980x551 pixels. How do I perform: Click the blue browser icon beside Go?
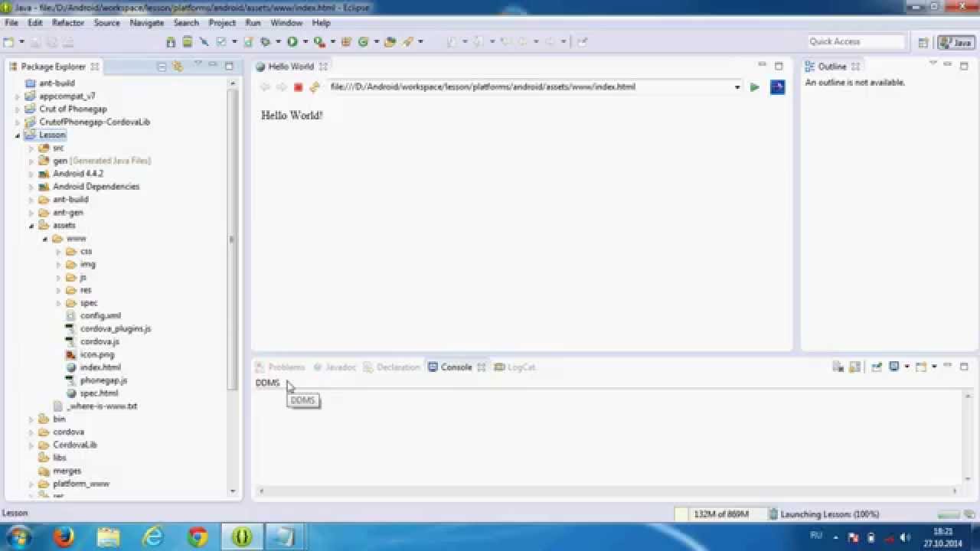777,87
